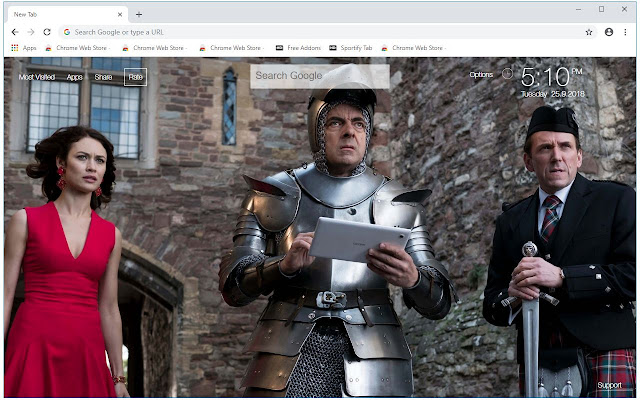Maximize the Chrome window
Screen dimensions: 640x400
[x=601, y=9]
